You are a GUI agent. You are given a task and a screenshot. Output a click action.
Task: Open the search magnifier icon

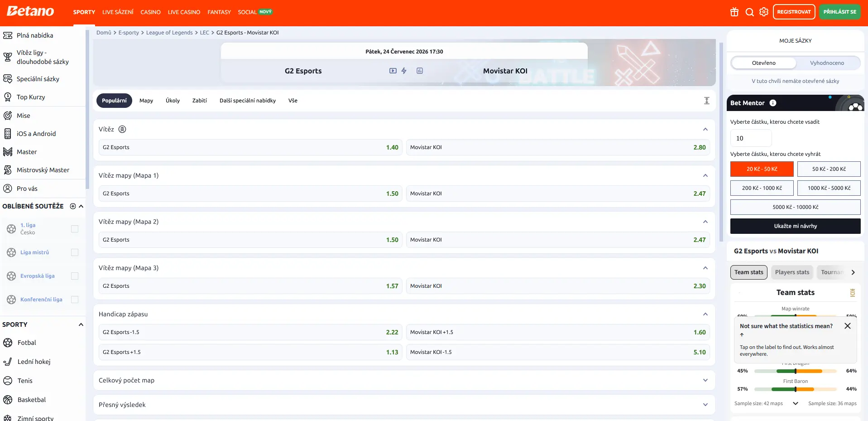[x=750, y=12]
